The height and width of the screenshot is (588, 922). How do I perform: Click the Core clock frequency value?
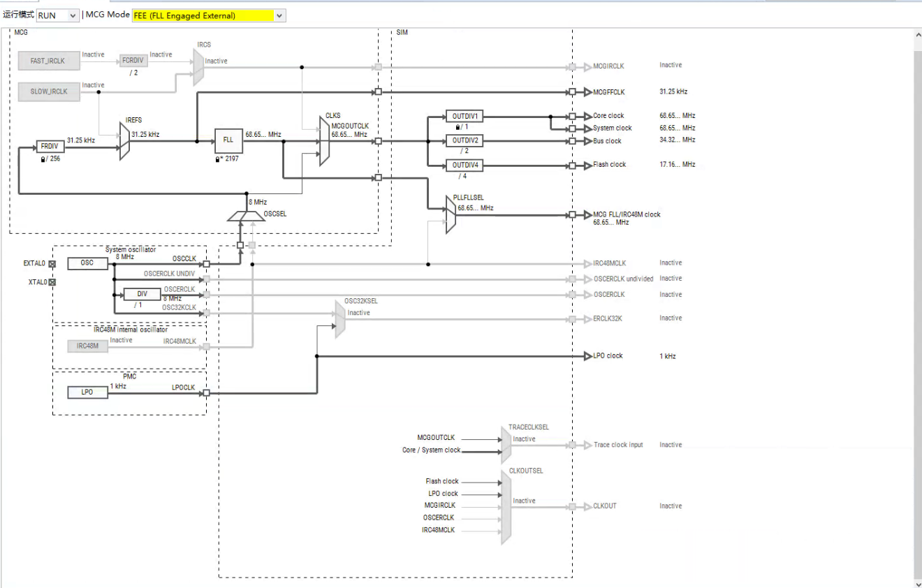(x=678, y=116)
